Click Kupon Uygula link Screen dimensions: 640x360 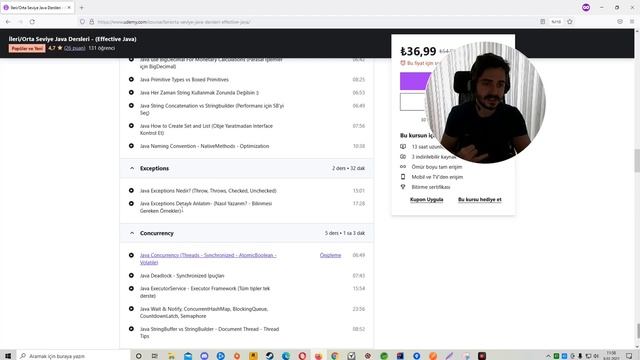click(427, 200)
